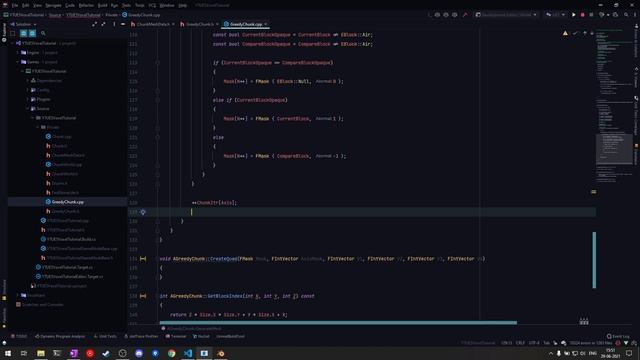Image resolution: width=640 pixels, height=360 pixels.
Task: Toggle first teal filter button in Solution toolbar
Action: [x=23, y=33]
